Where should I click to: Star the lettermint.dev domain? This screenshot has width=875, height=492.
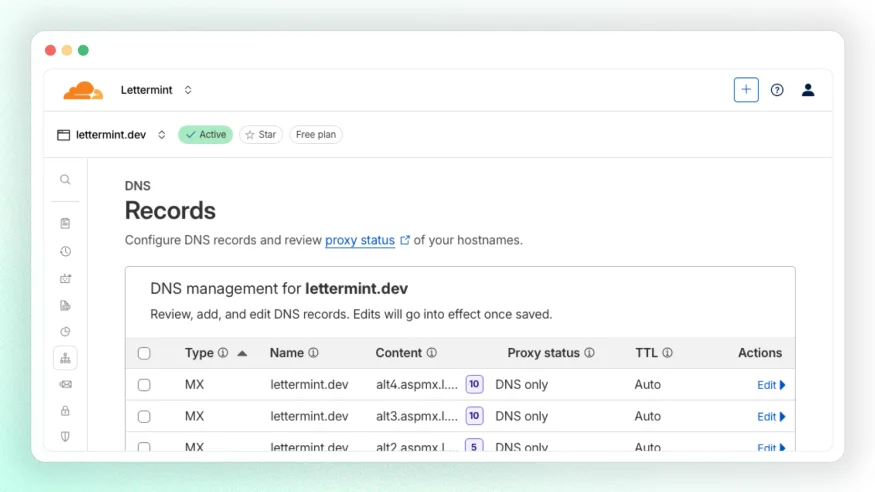pos(261,134)
